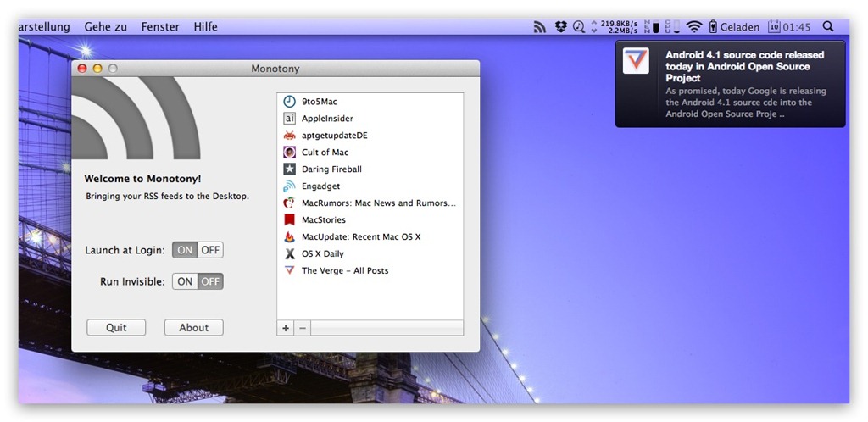Click the OS X Daily X icon
This screenshot has width=868, height=422.
click(x=290, y=254)
